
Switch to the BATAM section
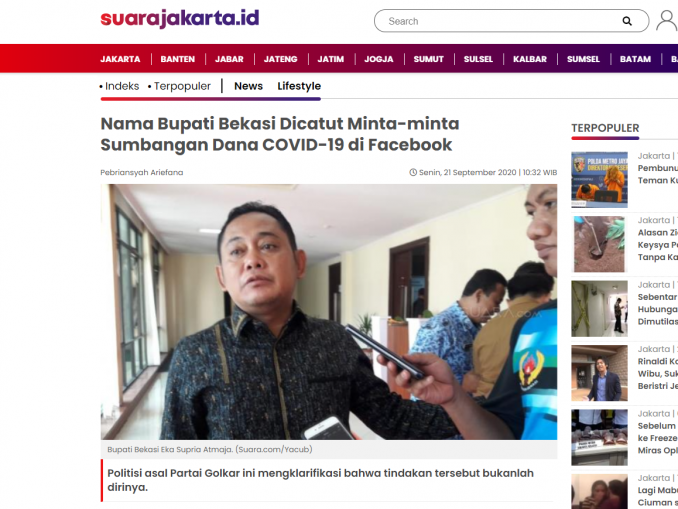[635, 59]
